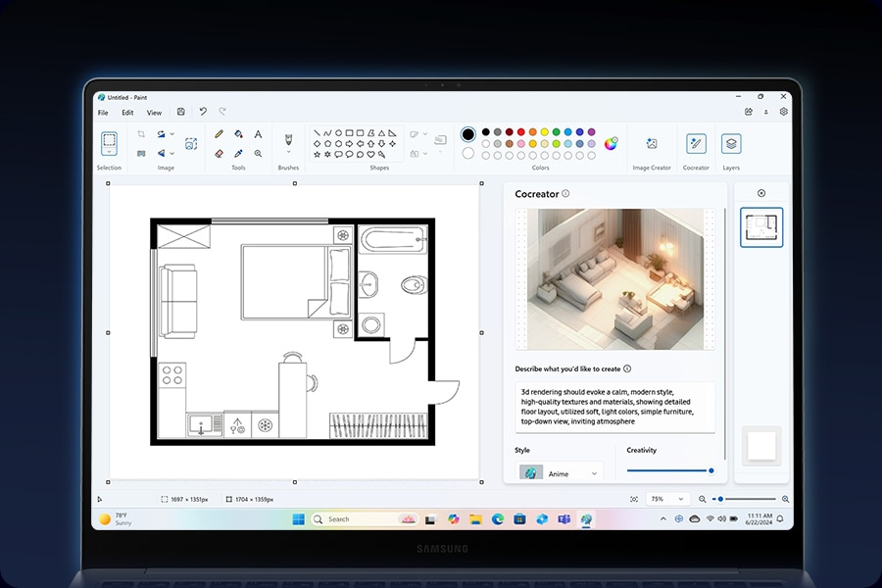This screenshot has width=882, height=588.
Task: Pick the red color swatch
Action: (x=521, y=132)
